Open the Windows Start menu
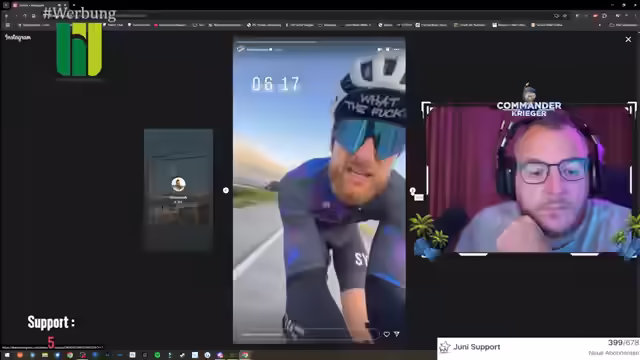This screenshot has width=640, height=360. pos(7,355)
